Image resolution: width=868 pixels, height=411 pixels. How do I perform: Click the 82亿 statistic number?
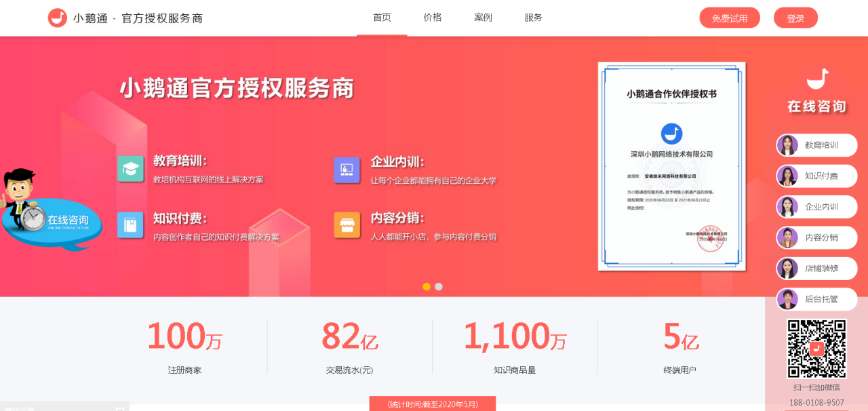[349, 336]
